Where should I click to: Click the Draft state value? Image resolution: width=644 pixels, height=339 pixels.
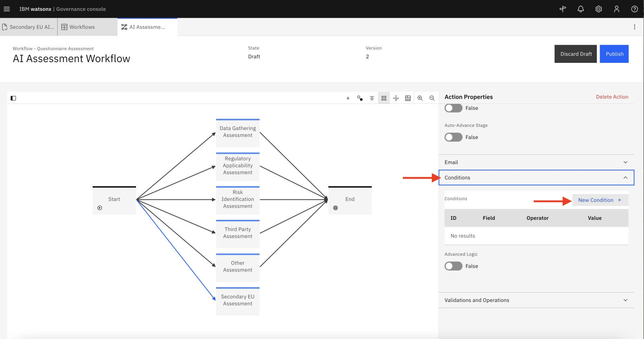(254, 57)
